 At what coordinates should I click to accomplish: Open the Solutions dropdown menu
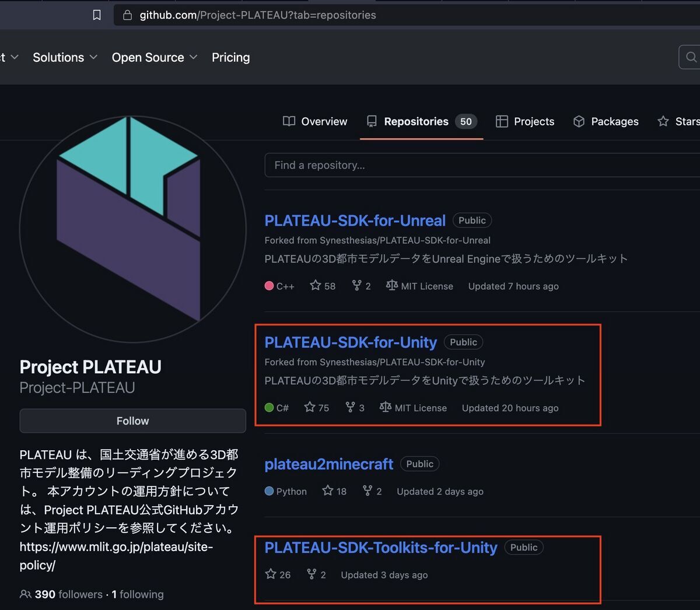[65, 57]
